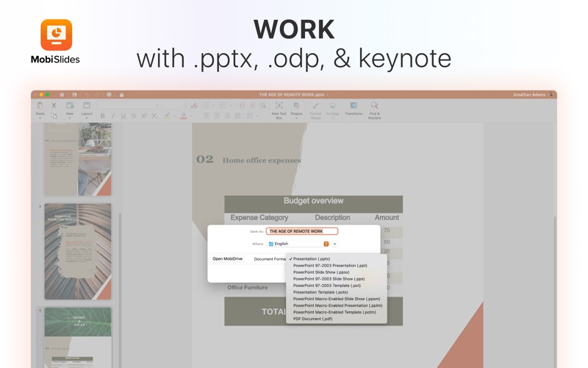588x368 pixels.
Task: Open the Shapes gallery
Action: [x=296, y=110]
